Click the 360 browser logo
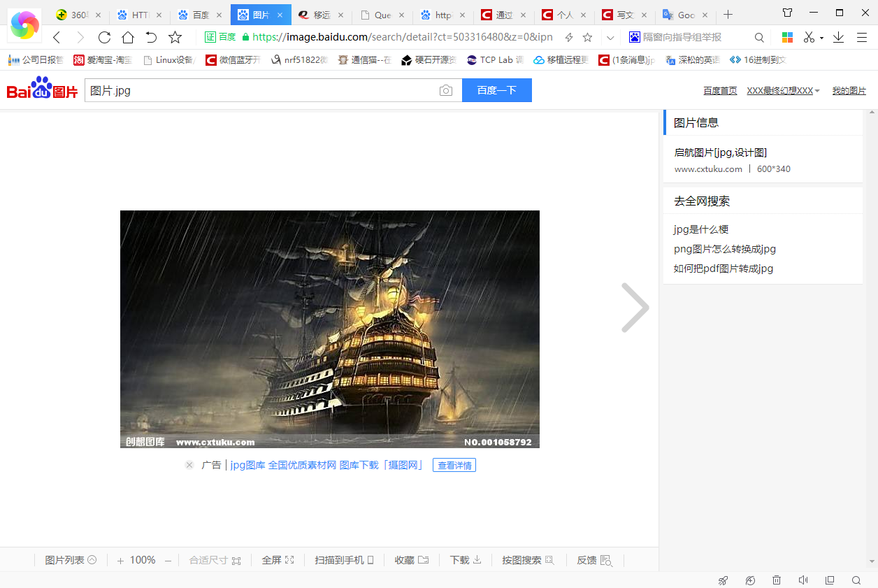Viewport: 878px width, 588px height. tap(25, 24)
